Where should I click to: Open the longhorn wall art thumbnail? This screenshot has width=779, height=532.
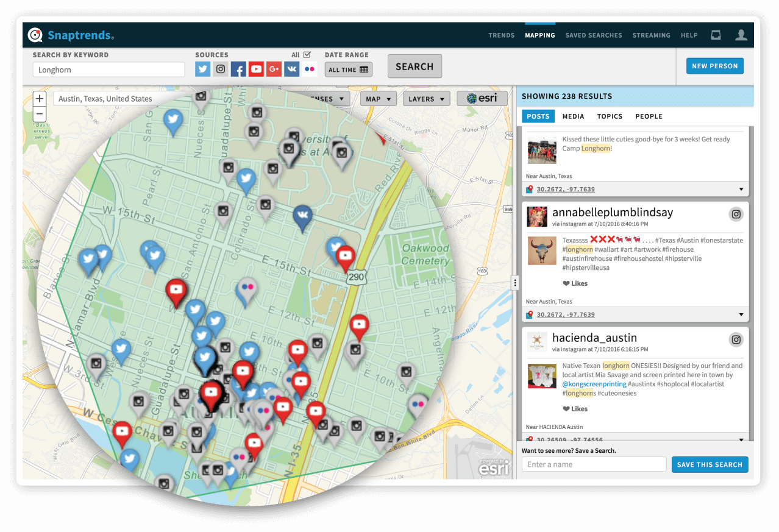pyautogui.click(x=542, y=250)
